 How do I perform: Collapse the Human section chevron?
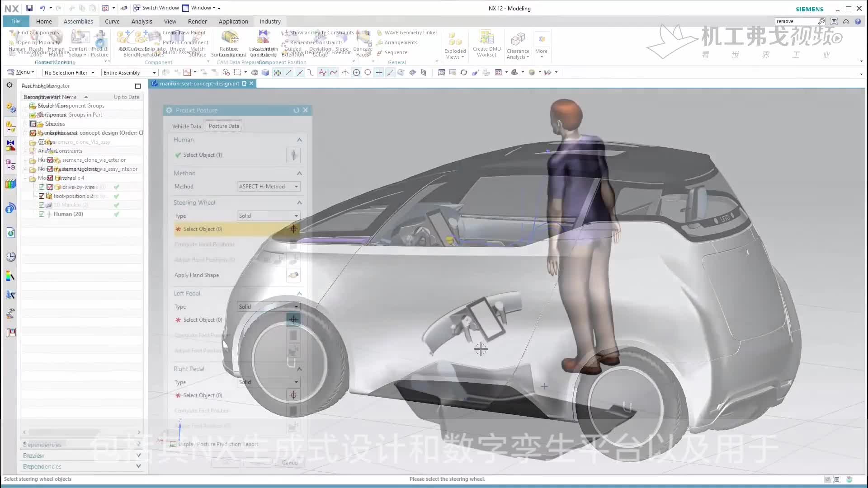click(299, 140)
